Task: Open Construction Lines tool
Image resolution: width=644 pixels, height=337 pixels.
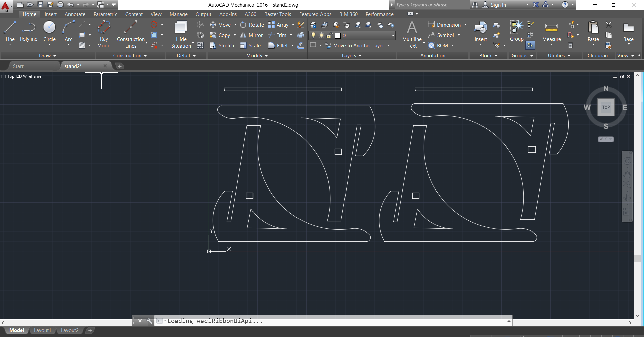Action: point(131,34)
